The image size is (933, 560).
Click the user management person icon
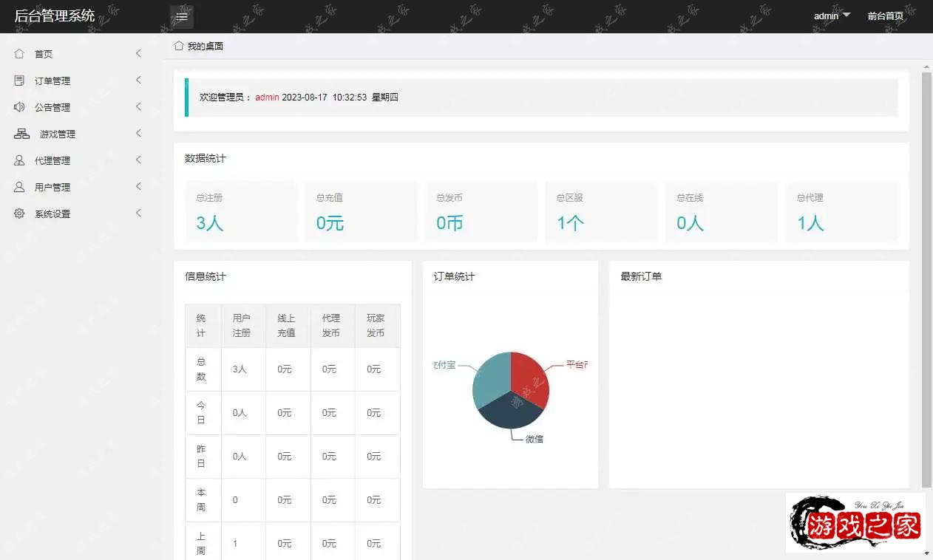point(19,187)
